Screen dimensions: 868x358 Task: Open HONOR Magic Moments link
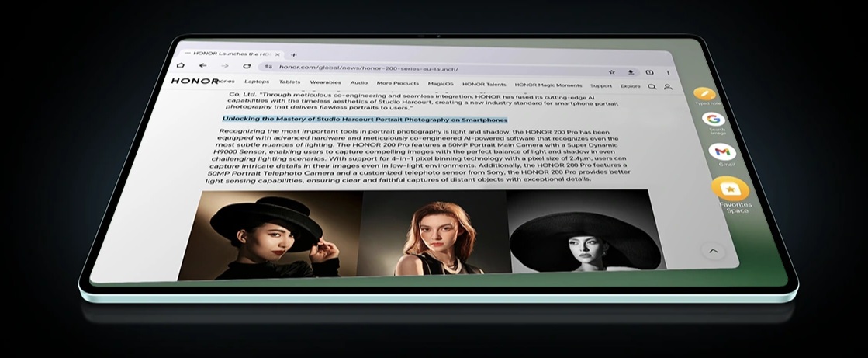(x=548, y=85)
